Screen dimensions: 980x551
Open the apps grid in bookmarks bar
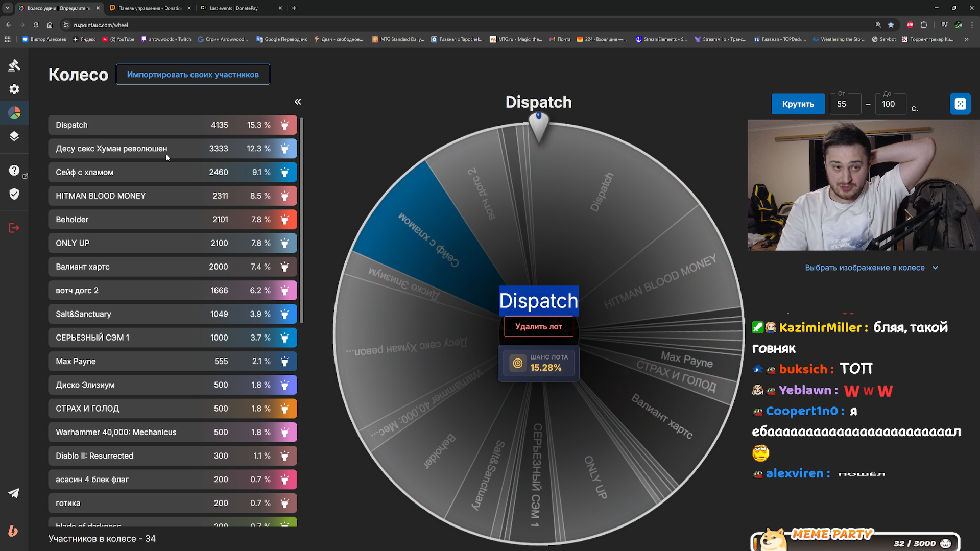coord(8,39)
